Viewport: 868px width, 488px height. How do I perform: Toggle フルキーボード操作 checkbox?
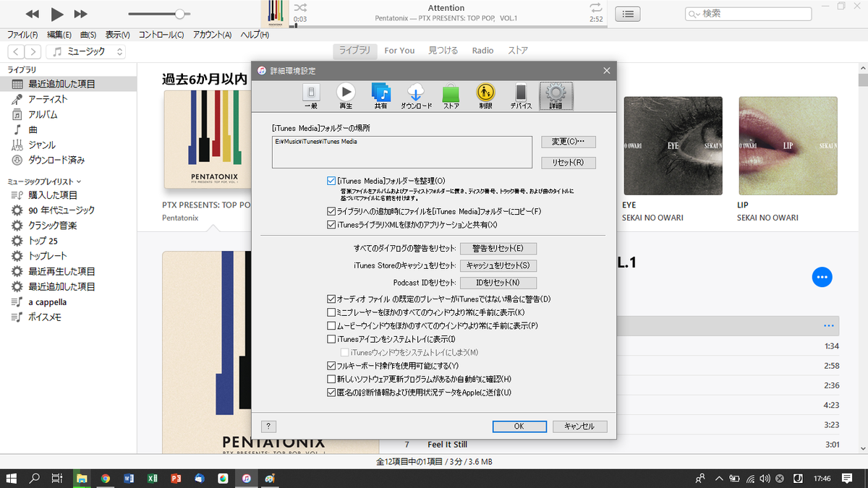click(x=331, y=366)
